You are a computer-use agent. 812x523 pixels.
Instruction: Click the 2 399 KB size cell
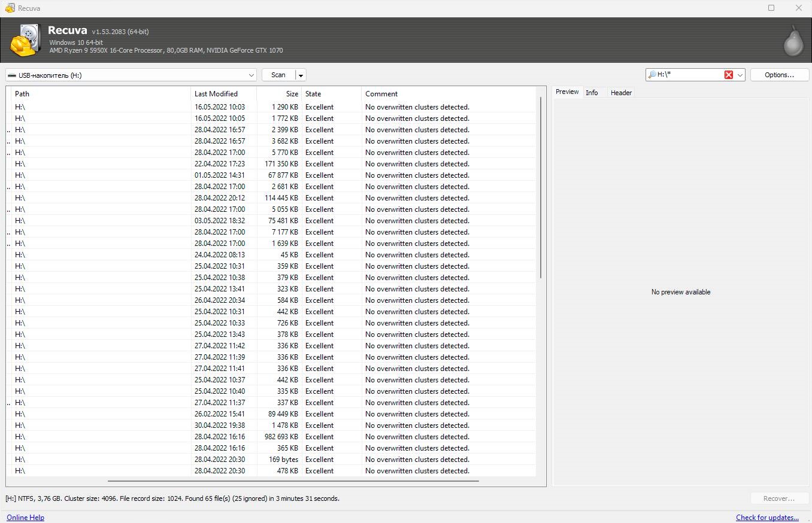click(284, 130)
